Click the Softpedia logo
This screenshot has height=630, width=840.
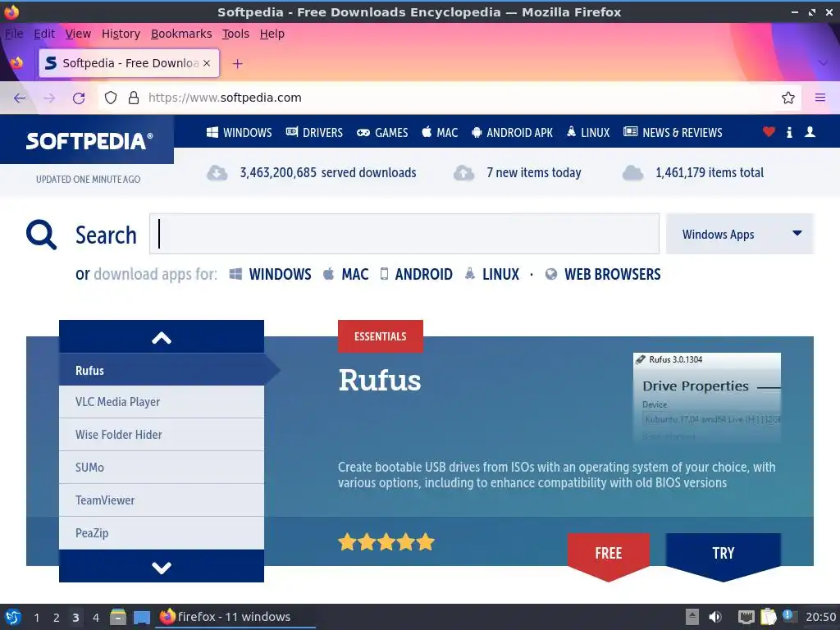pos(89,141)
